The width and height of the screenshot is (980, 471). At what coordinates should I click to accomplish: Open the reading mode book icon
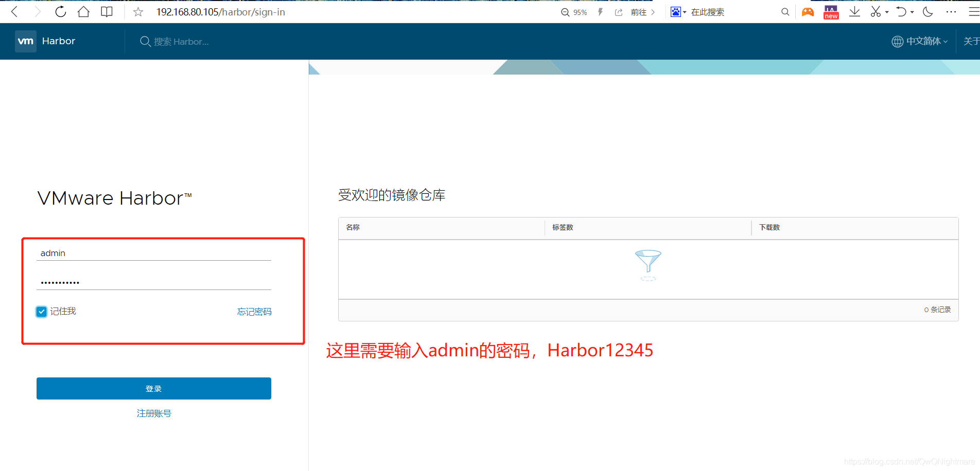point(107,12)
